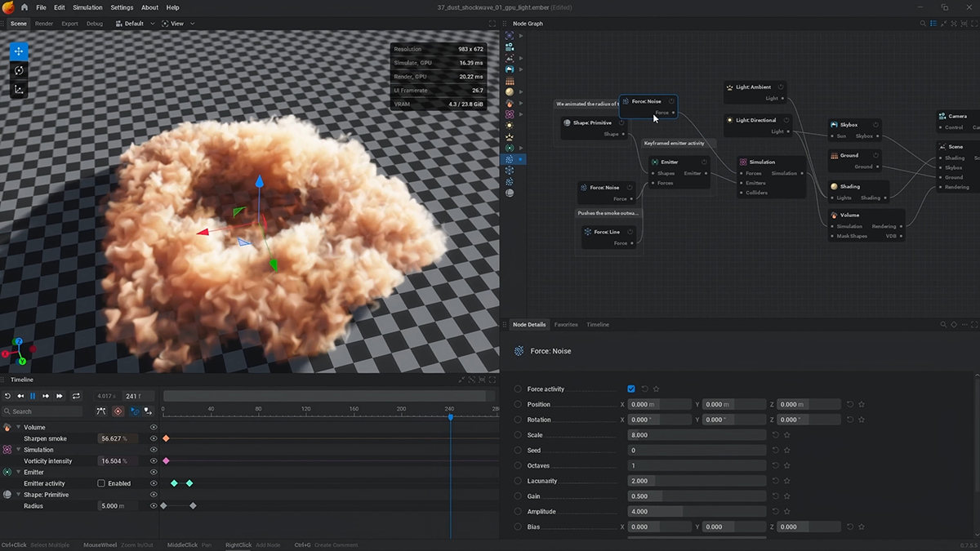Uncheck the Force activity checkbox
This screenshot has height=551, width=980.
point(631,389)
